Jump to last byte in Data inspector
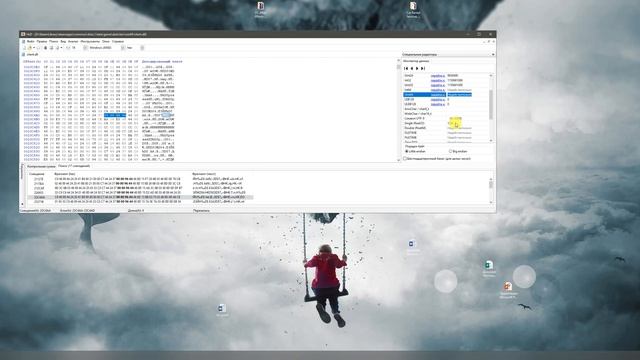Viewport: 640px width, 360px height. point(423,68)
